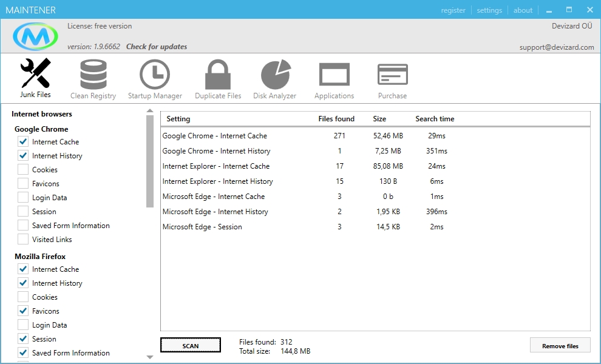Screen dimensions: 601x364
Task: Open the Purchase credit card icon
Action: coord(392,75)
